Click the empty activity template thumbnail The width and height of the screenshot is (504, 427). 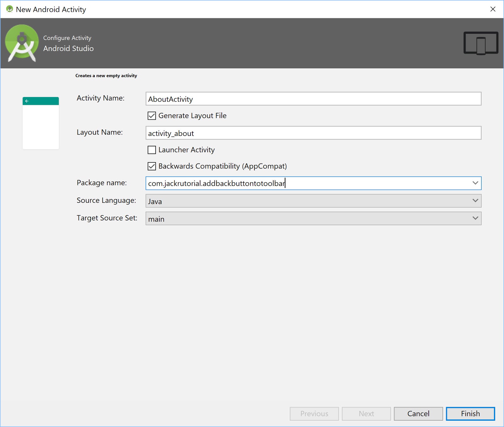(41, 123)
